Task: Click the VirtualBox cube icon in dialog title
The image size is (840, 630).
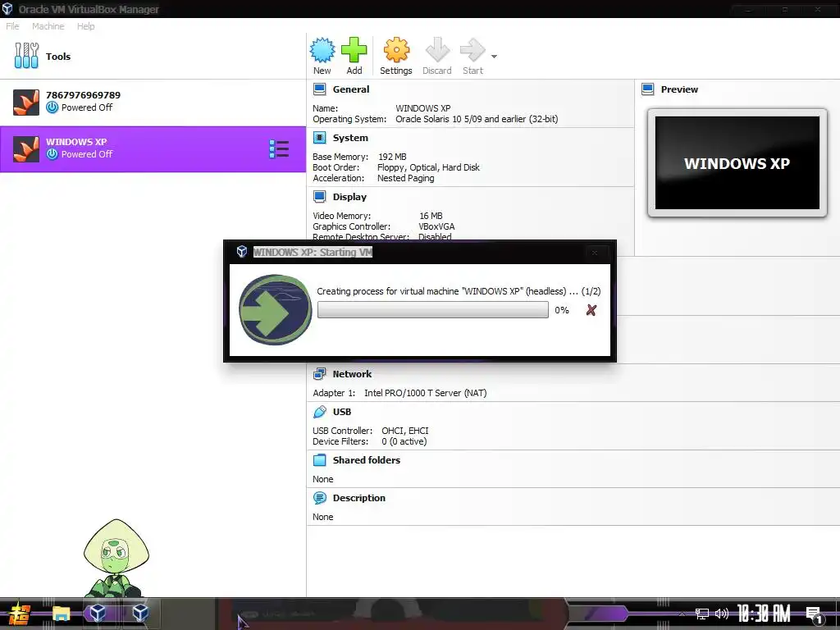Action: pos(242,251)
